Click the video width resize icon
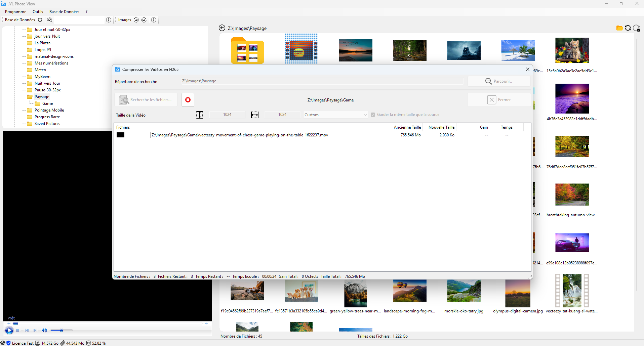 (x=255, y=115)
